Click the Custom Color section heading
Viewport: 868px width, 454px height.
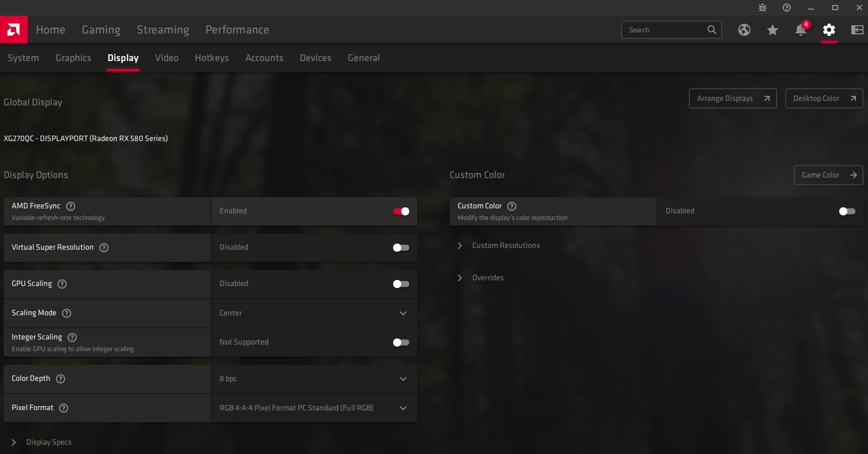tap(477, 175)
